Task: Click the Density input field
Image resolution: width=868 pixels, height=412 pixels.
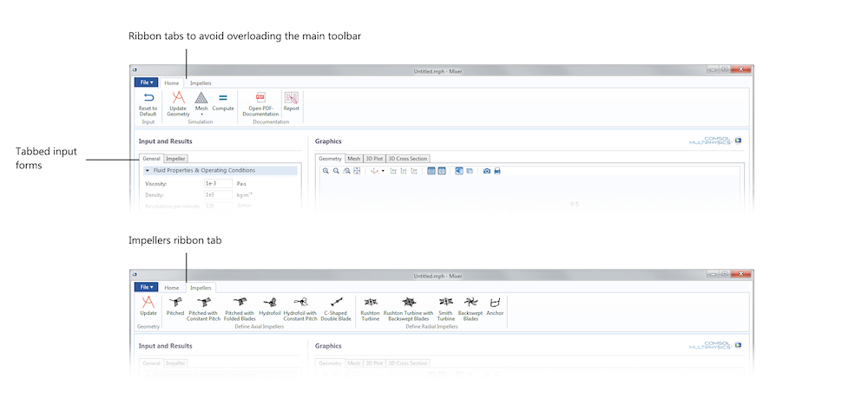Action: (218, 194)
